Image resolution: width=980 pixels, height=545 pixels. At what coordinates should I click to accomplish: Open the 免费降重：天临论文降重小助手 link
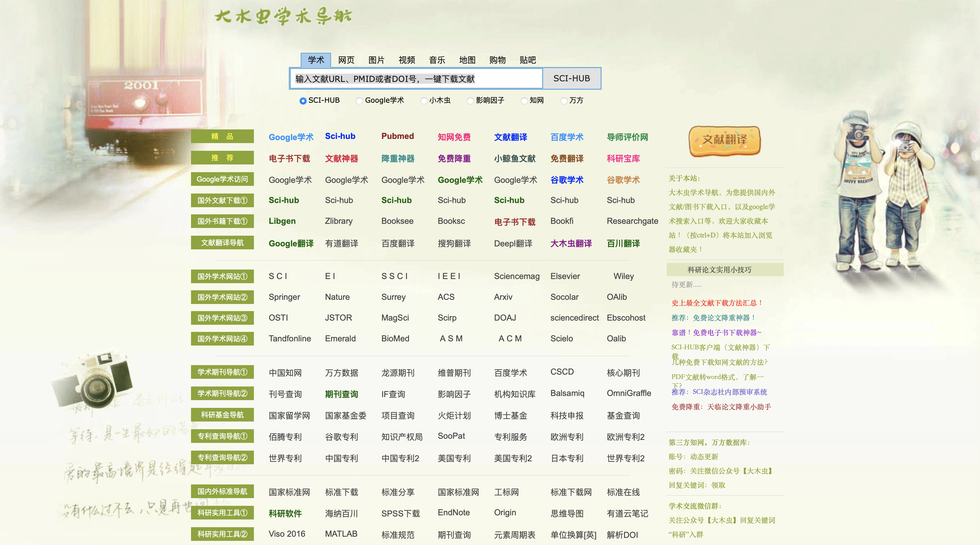[721, 407]
